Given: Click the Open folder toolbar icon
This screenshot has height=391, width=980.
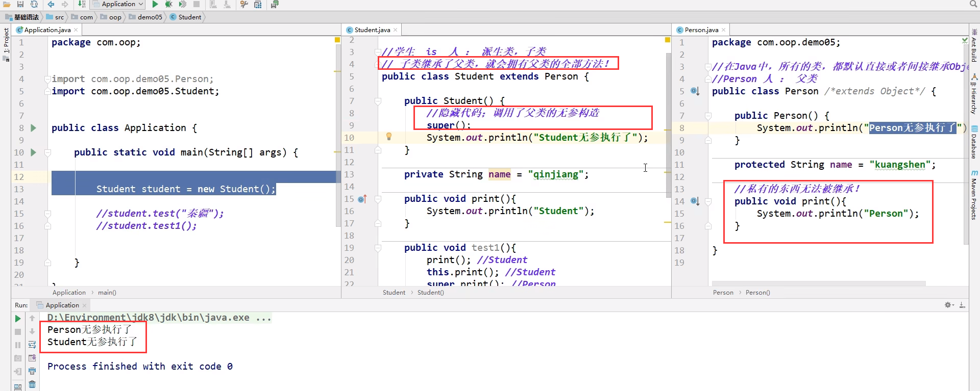Looking at the screenshot, I should (7, 4).
